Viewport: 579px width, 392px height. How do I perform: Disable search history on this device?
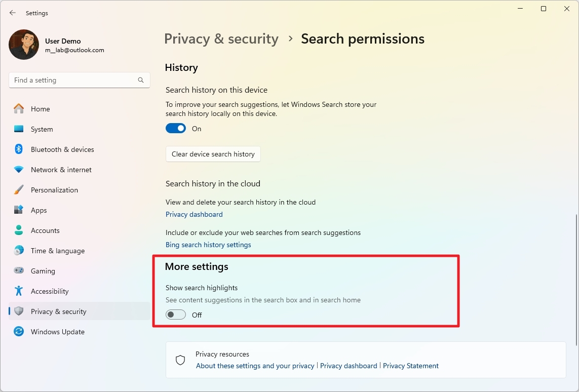pos(176,128)
